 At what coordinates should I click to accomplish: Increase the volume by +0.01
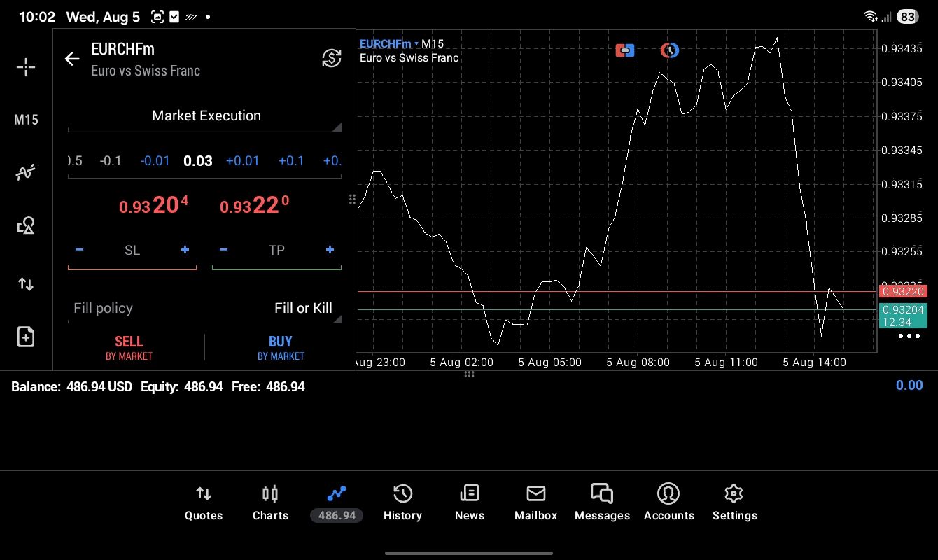point(243,161)
